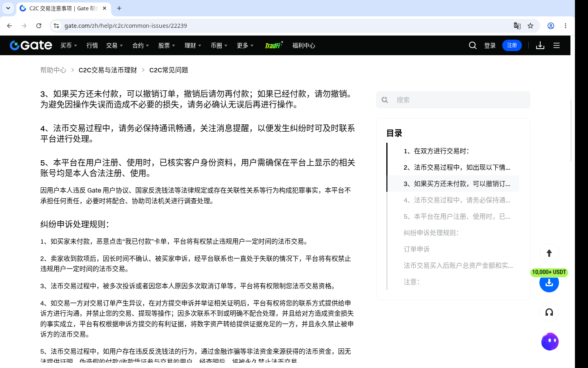The image size is (588, 368).
Task: Close the C2C 交易注意事项 tab
Action: [105, 8]
